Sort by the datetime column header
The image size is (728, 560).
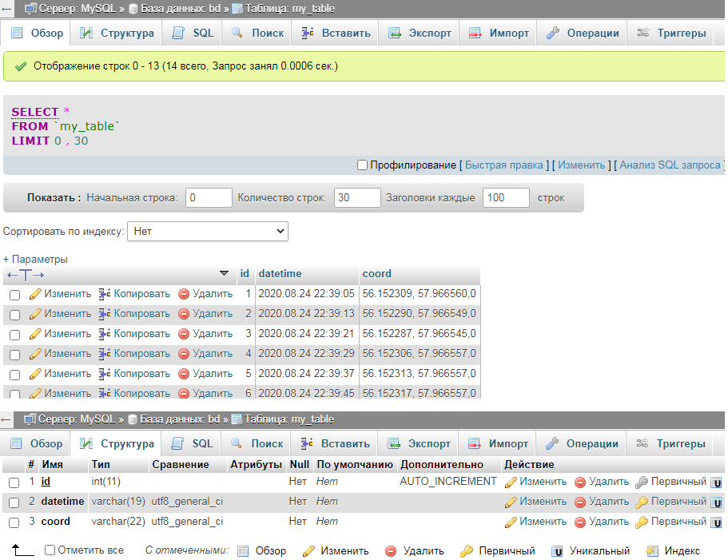coord(280,274)
